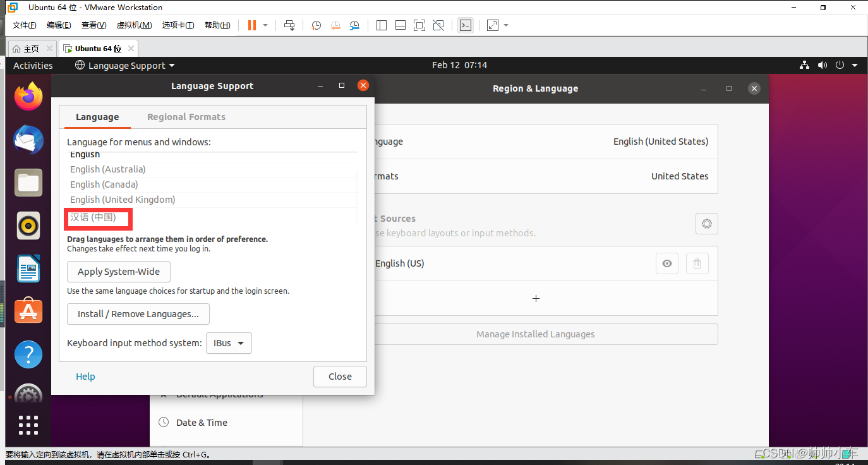Click the console view icon in VMware toolbar
Image resolution: width=868 pixels, height=465 pixels.
[x=466, y=25]
